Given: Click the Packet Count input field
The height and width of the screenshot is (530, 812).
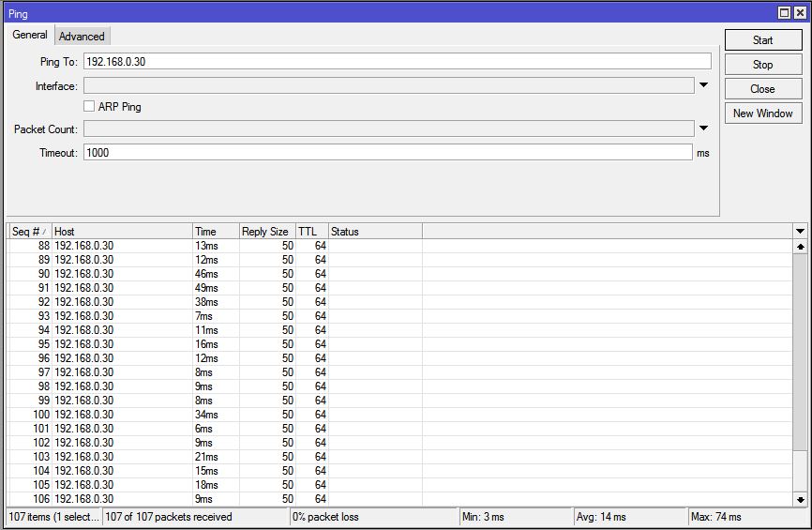Looking at the screenshot, I should click(x=389, y=129).
